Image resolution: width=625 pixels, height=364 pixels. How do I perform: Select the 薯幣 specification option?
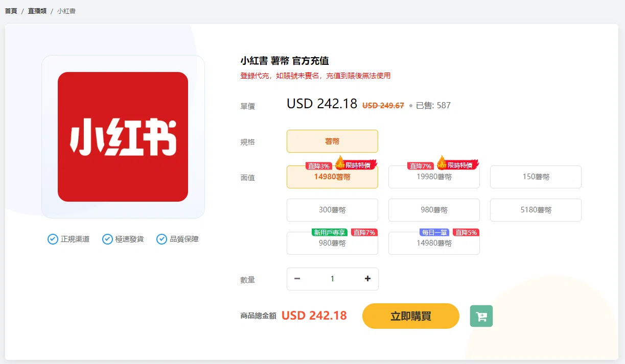332,141
